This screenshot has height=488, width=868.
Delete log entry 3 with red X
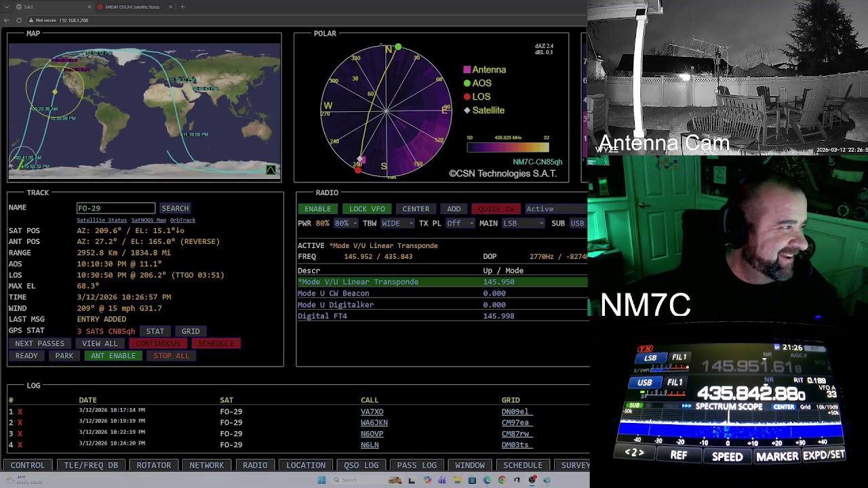pyautogui.click(x=20, y=434)
